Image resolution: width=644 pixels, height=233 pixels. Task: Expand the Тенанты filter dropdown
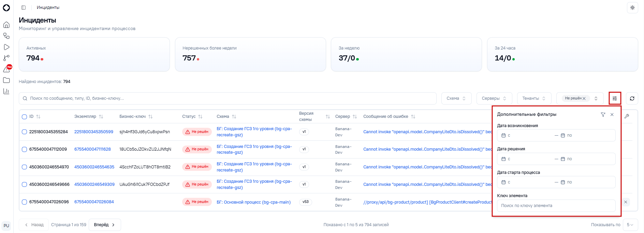(x=534, y=98)
